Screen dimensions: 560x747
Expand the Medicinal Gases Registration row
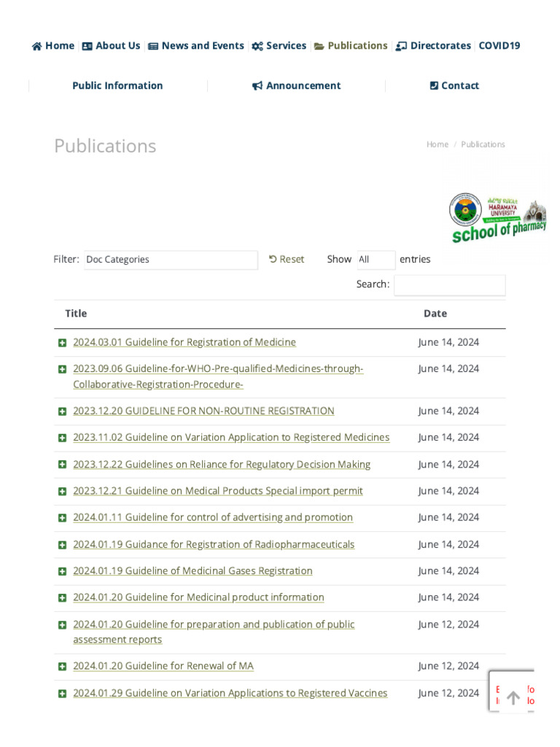click(x=62, y=571)
